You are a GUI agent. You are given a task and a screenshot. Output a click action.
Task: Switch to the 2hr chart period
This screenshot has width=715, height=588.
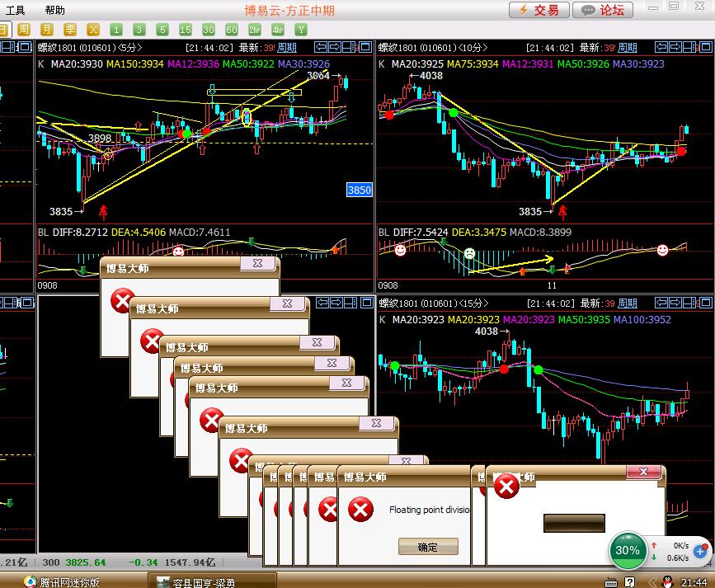coord(255,30)
